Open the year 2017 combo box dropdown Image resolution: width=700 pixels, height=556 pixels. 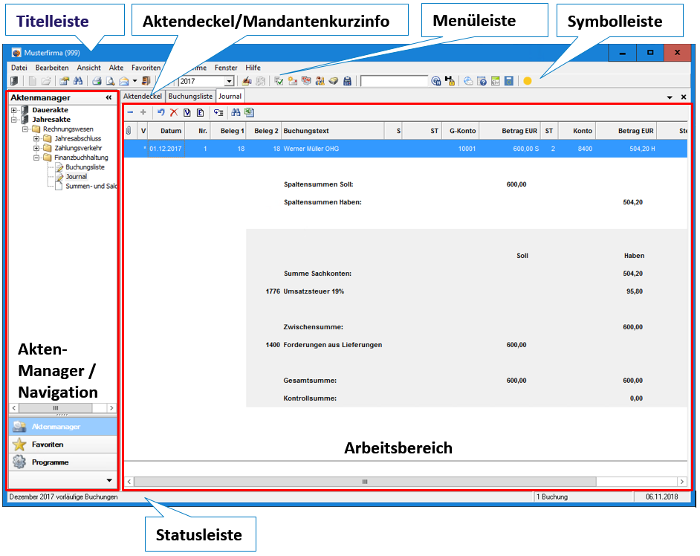tap(229, 81)
